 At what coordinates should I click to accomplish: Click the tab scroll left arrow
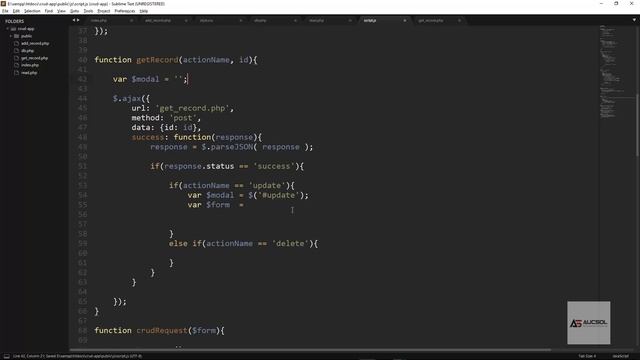pyautogui.click(x=74, y=20)
